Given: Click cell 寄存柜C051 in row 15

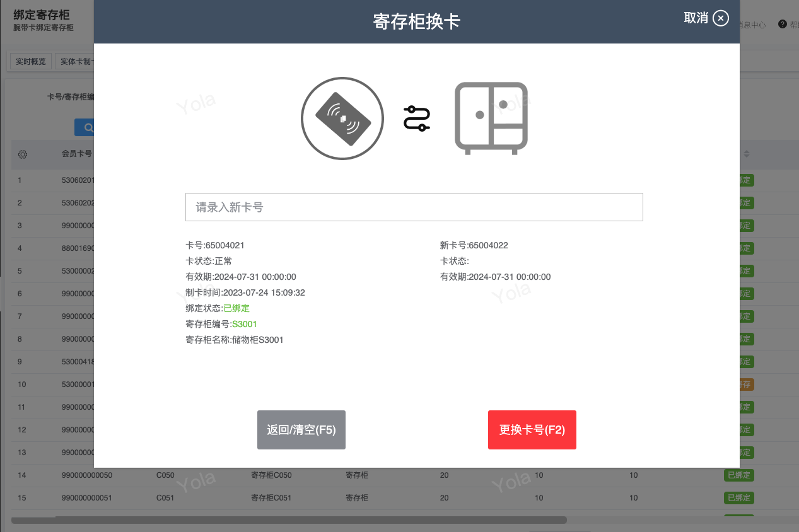Looking at the screenshot, I should pyautogui.click(x=271, y=498).
